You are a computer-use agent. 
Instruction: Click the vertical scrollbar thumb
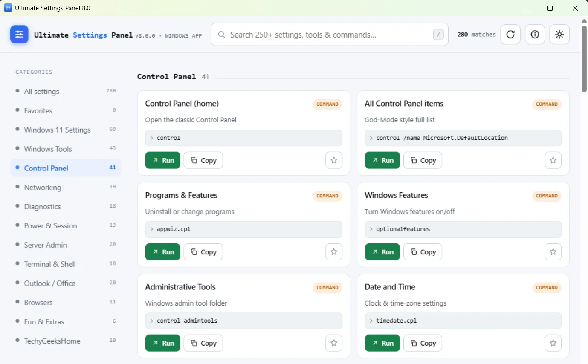tap(584, 59)
